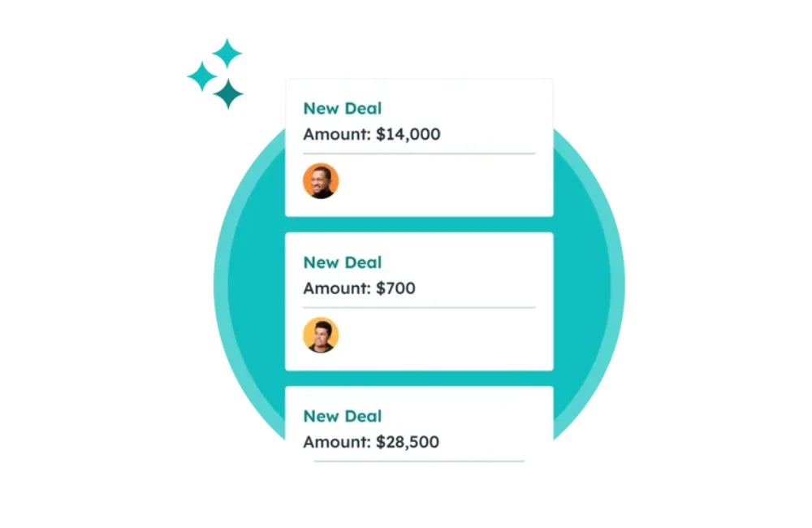This screenshot has height=528, width=812.
Task: Click teal gap between $14,000 and $700 cards
Action: (419, 224)
